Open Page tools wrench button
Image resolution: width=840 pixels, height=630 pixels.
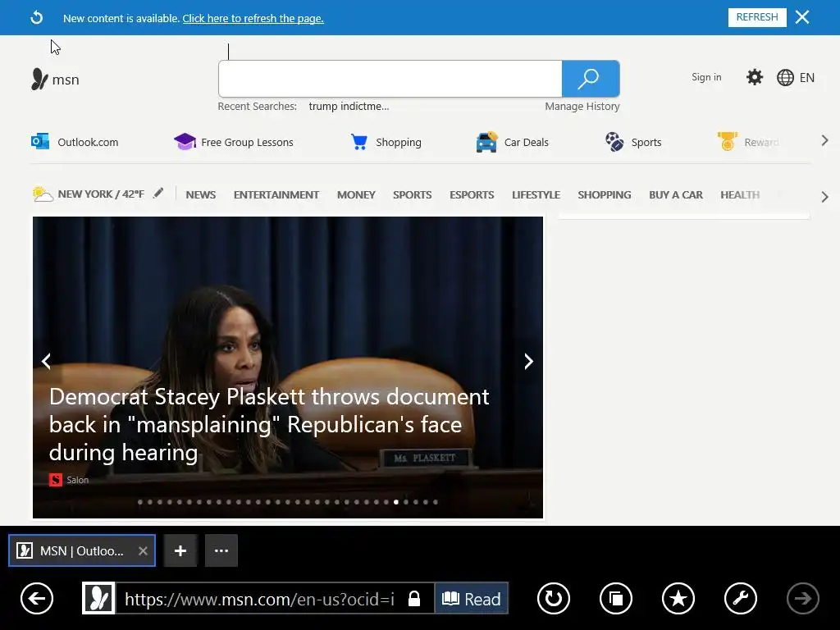click(x=741, y=598)
